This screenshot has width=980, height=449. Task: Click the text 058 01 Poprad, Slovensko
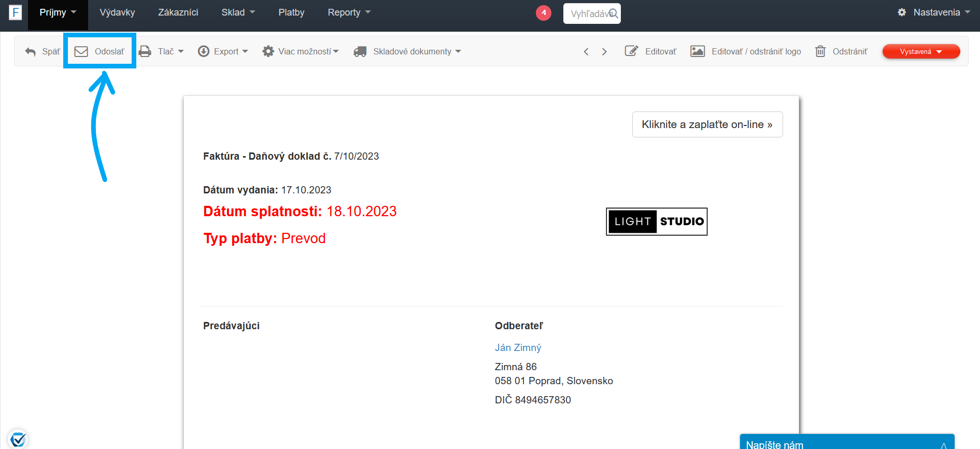coord(554,381)
